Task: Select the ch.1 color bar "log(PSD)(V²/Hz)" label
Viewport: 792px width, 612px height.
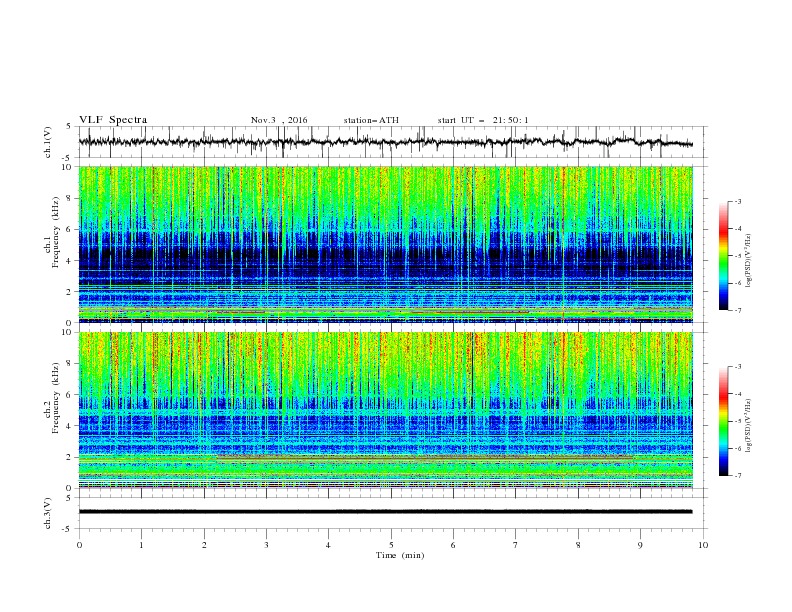Action: point(749,261)
